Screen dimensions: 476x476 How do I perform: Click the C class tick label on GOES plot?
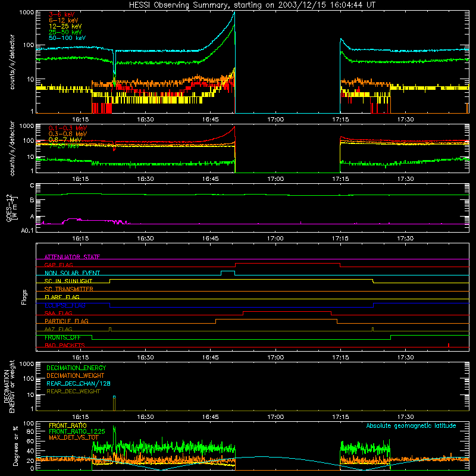click(x=32, y=186)
